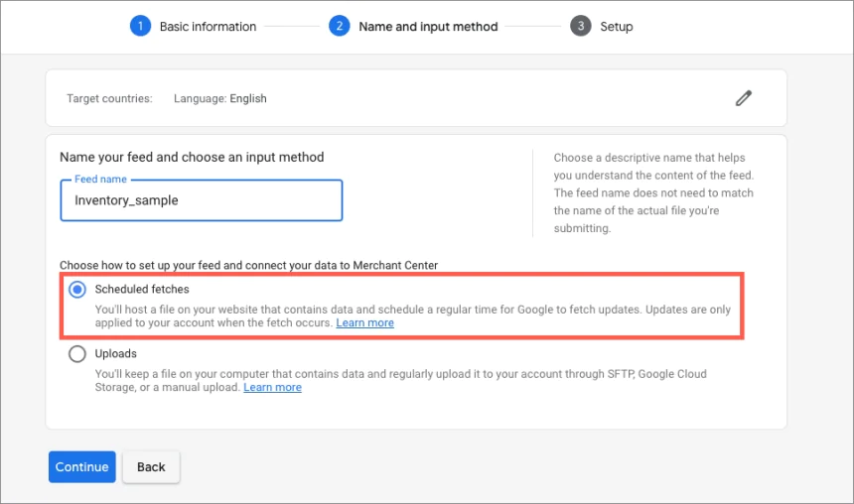Jump to the Setup step label
This screenshot has width=854, height=504.
(x=616, y=27)
